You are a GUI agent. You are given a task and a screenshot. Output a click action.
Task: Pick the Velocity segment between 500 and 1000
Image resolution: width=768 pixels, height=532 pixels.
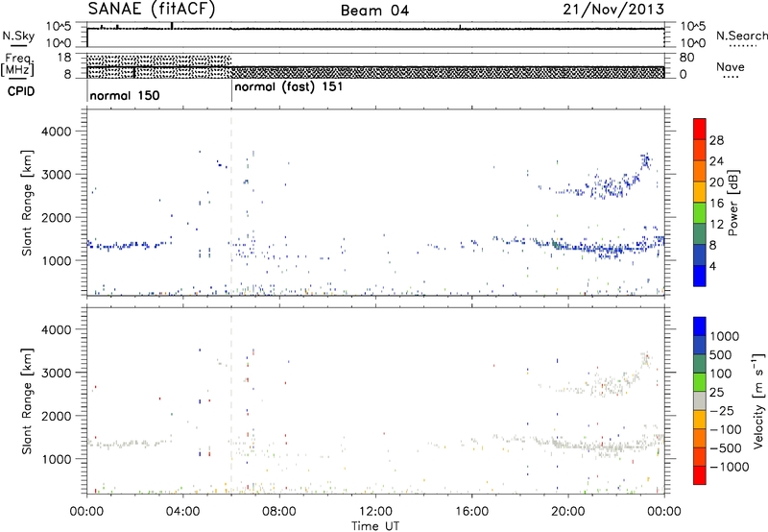(700, 345)
